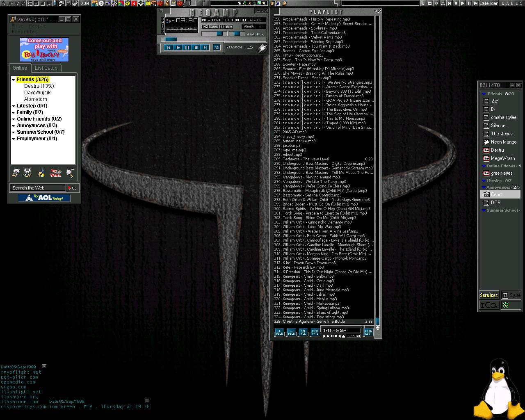Expand the Employment (0/1) group in AIM
The width and height of the screenshot is (525, 420).
(14, 139)
